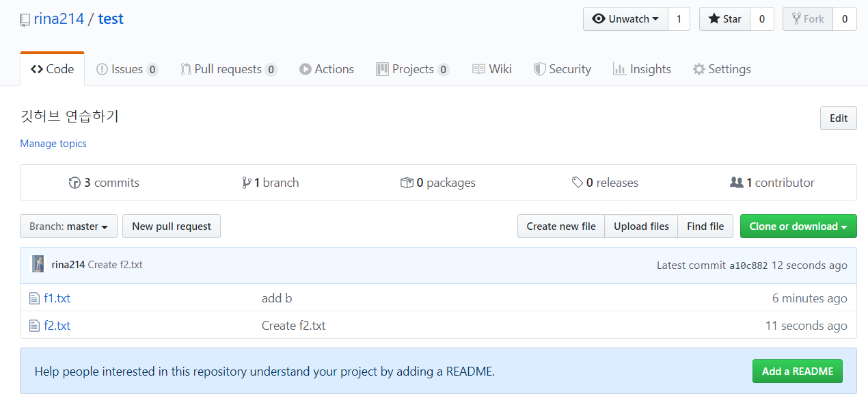The height and width of the screenshot is (416, 868).
Task: Open the repository Settings tab
Action: point(722,69)
